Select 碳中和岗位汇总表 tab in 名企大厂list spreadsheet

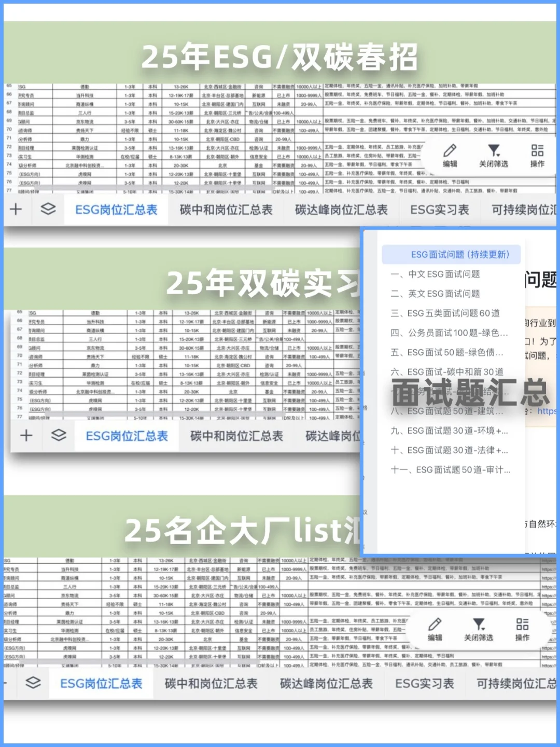pyautogui.click(x=211, y=684)
